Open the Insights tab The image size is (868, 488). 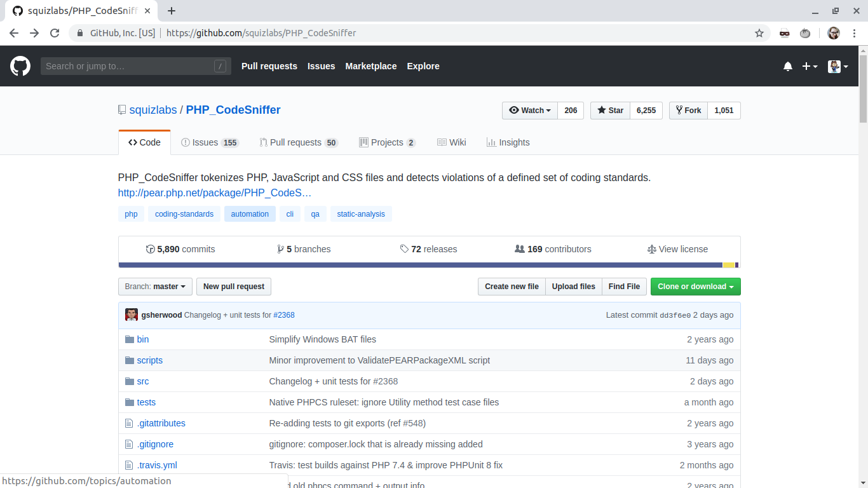508,142
